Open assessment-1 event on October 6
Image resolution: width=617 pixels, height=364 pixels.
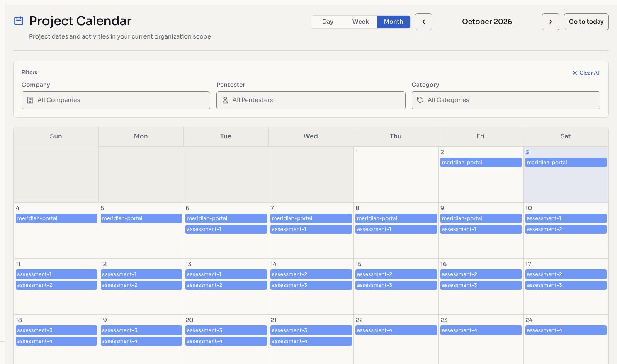tap(226, 229)
